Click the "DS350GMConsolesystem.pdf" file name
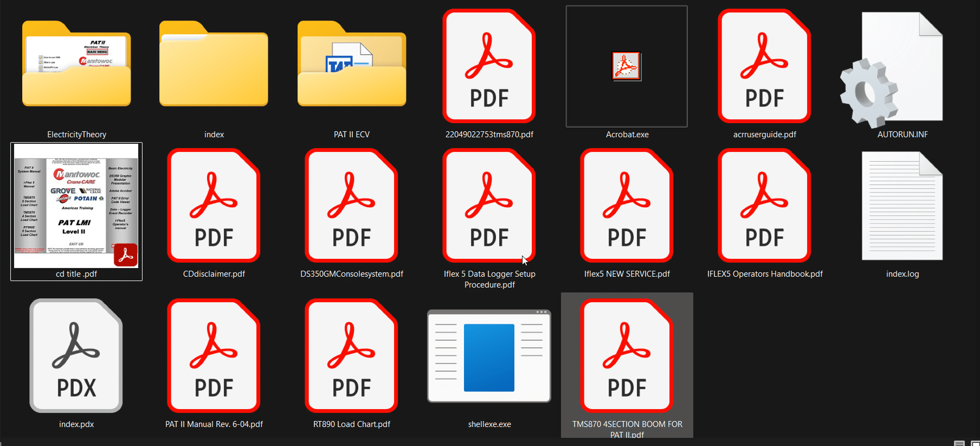Viewport: 980px width, 446px height. (352, 274)
